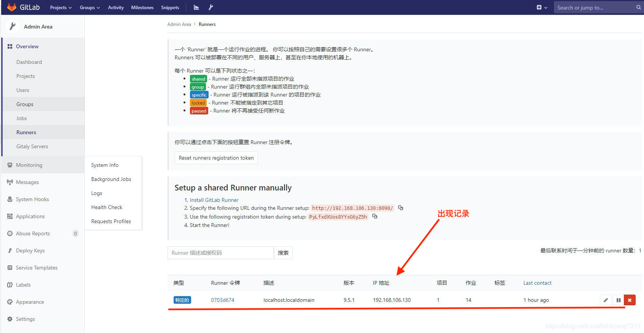Click the Service Templates icon

10,268
